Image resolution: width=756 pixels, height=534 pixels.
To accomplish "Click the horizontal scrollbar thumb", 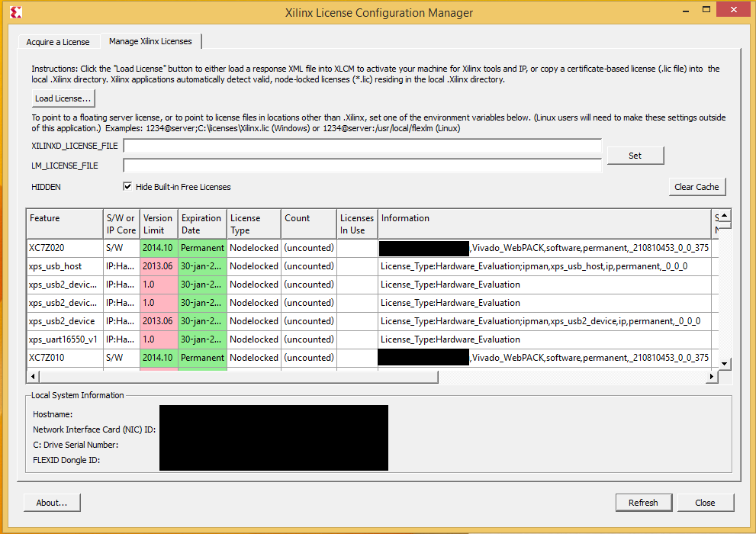I will point(239,376).
